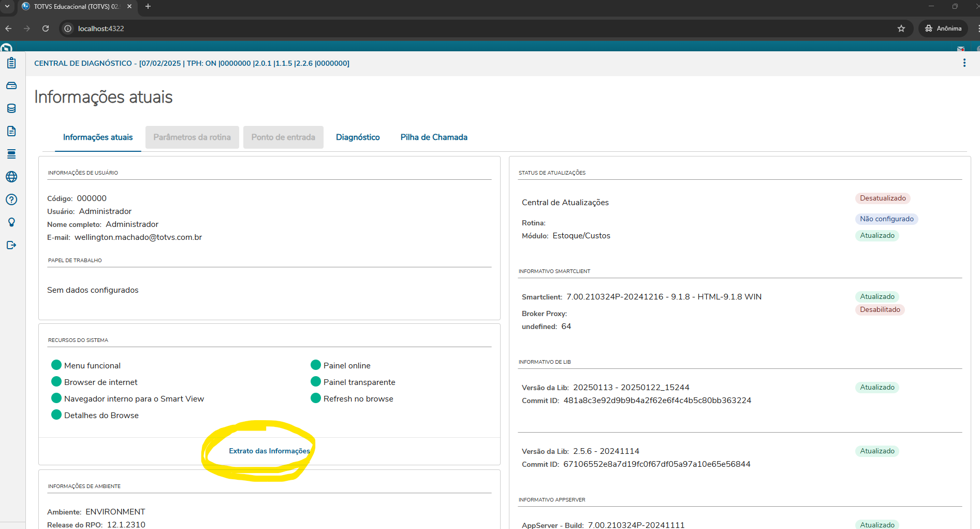Click the Refresh no browse resource item

click(352, 398)
